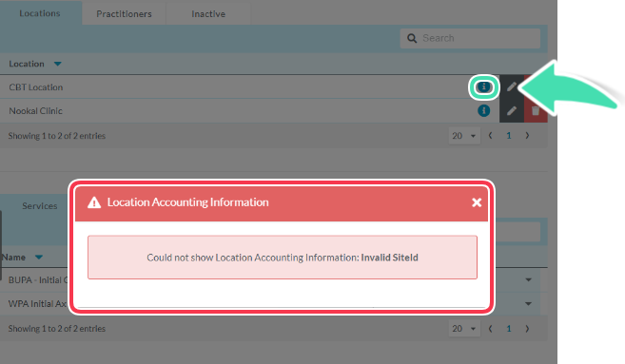Image resolution: width=625 pixels, height=364 pixels.
Task: Switch to the Locations tab
Action: pos(40,13)
